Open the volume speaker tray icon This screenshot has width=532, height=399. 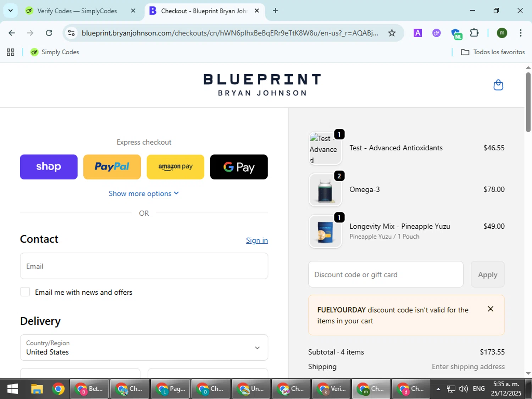point(463,389)
